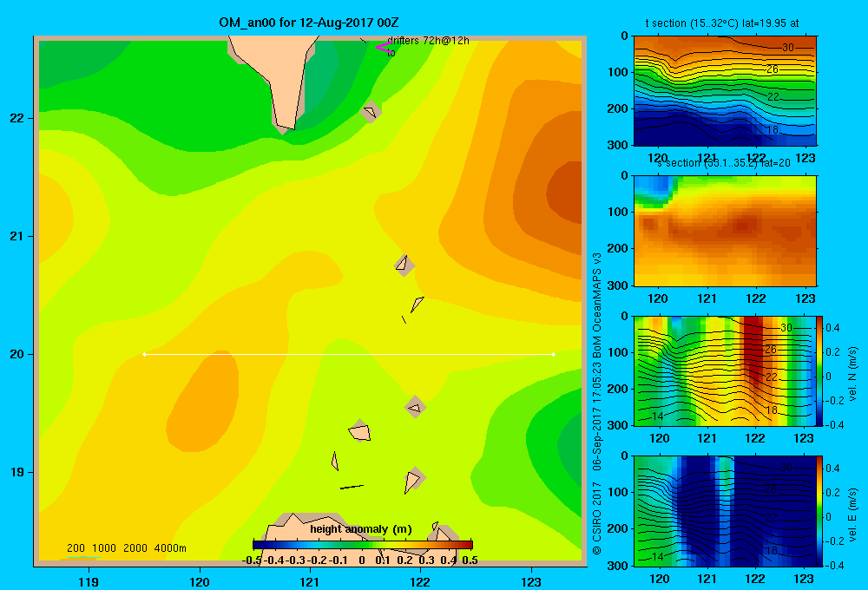Image resolution: width=868 pixels, height=590 pixels.
Task: Click the "-0.5" tick on the height anomaly colorbar
Action: [252, 560]
